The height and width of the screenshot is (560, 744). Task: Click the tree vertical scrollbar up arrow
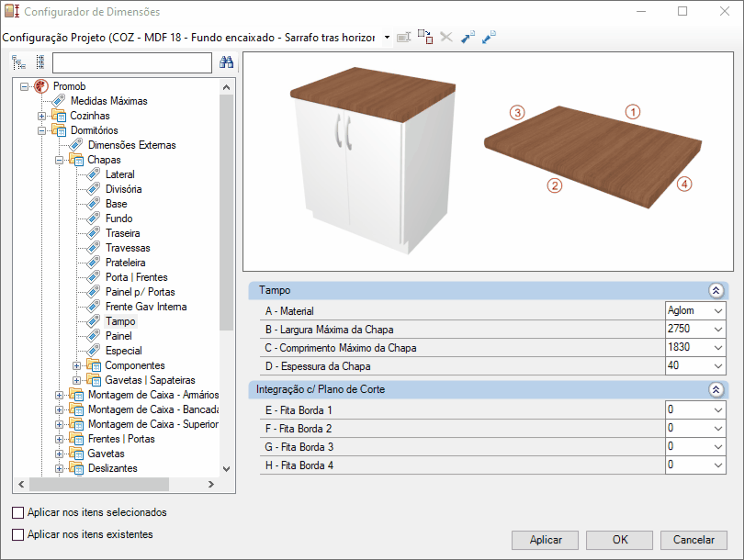point(226,87)
